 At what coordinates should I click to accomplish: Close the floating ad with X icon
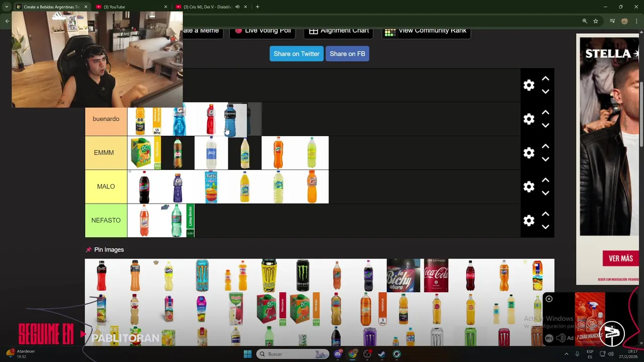click(549, 299)
